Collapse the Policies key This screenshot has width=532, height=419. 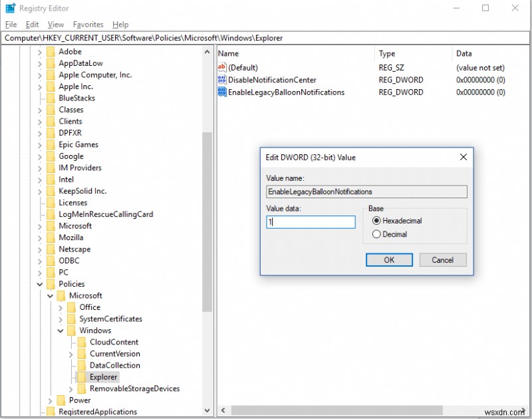point(40,284)
